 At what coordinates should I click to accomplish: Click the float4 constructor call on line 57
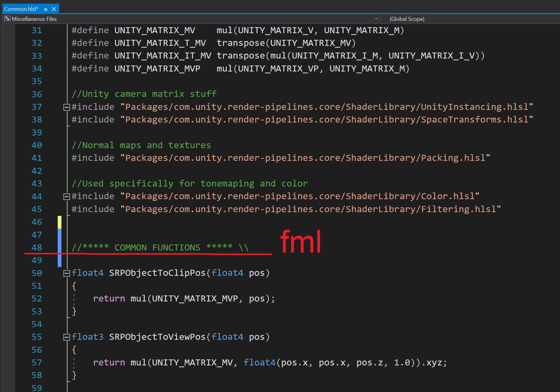point(259,362)
